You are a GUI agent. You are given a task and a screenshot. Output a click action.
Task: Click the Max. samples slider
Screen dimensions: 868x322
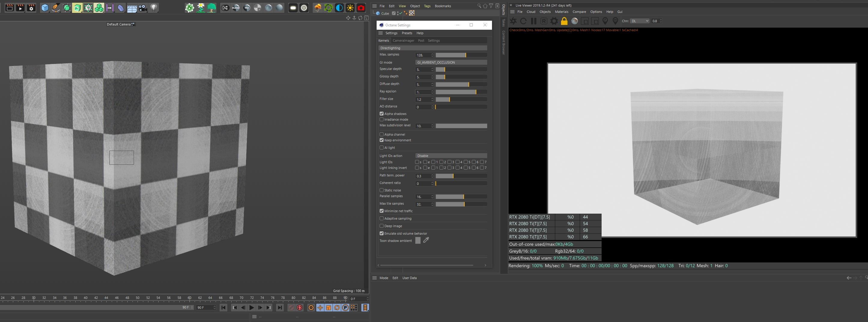[461, 55]
